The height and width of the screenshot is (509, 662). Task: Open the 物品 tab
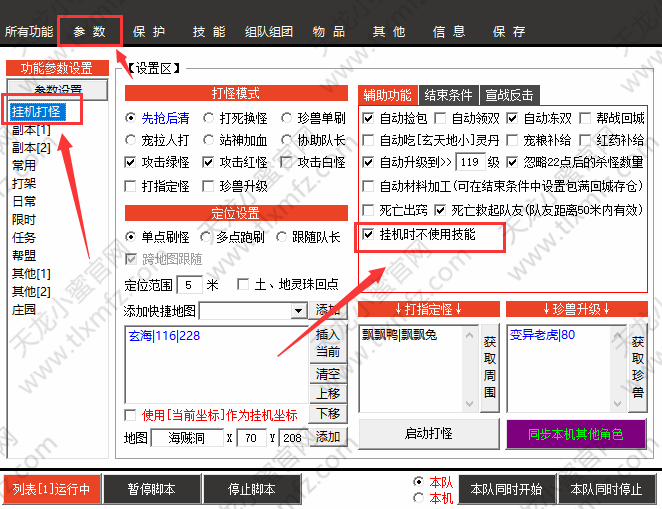(x=329, y=31)
